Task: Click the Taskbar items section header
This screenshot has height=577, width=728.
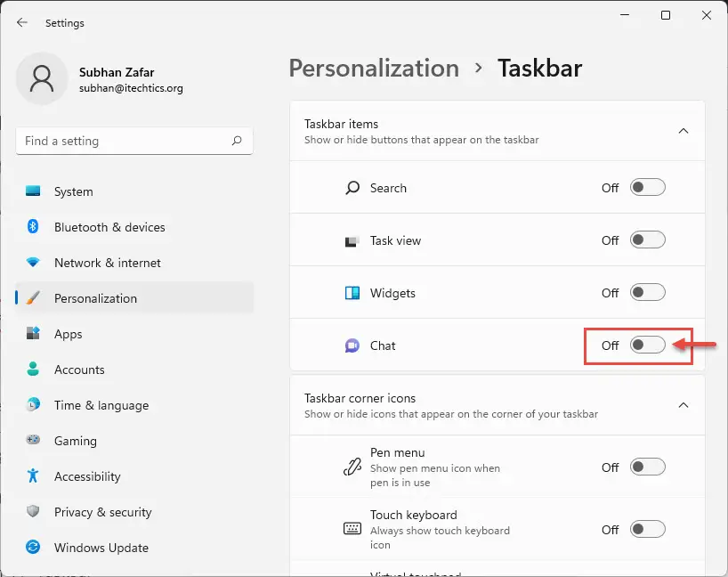Action: click(497, 131)
